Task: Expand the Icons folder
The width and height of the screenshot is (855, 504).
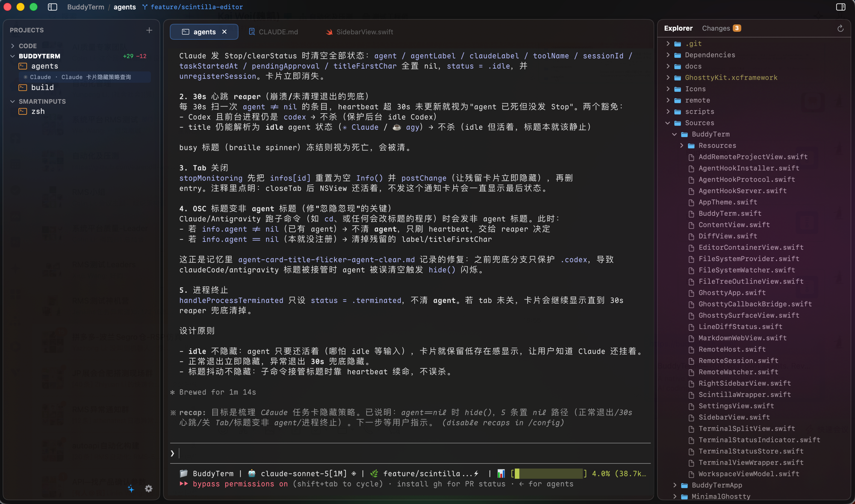Action: (x=668, y=89)
